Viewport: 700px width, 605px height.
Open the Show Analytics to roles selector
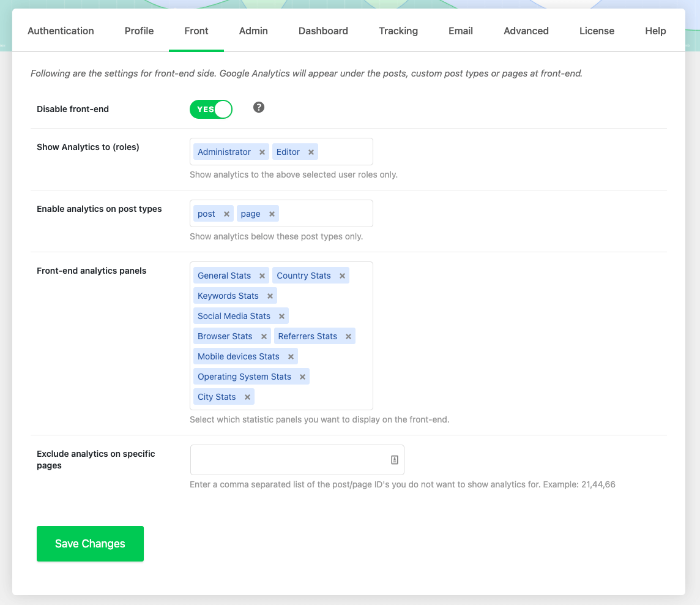tap(344, 152)
